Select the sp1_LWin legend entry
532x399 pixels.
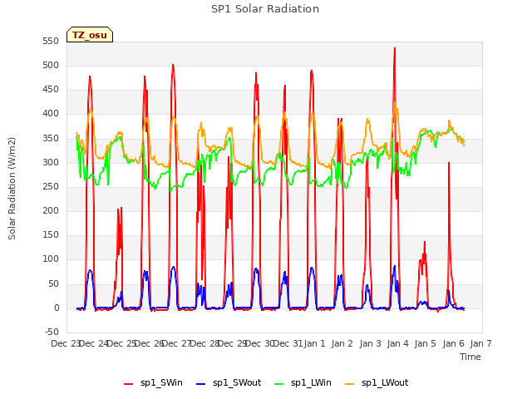click(303, 382)
